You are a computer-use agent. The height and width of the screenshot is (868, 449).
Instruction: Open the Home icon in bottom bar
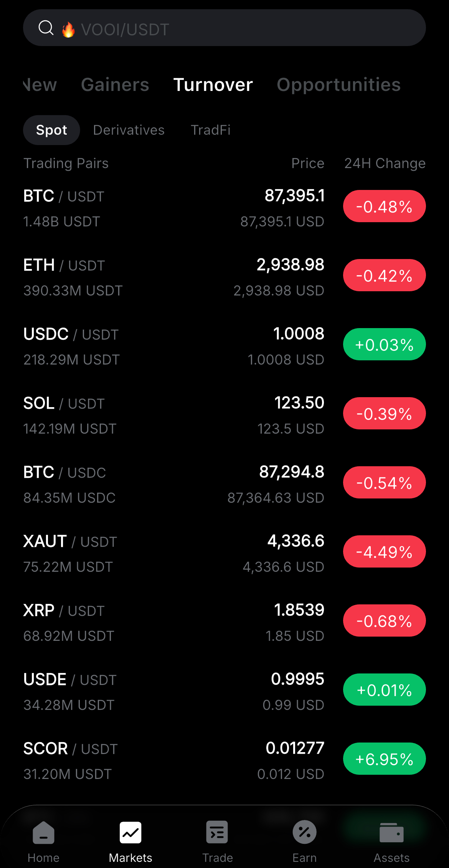(43, 833)
